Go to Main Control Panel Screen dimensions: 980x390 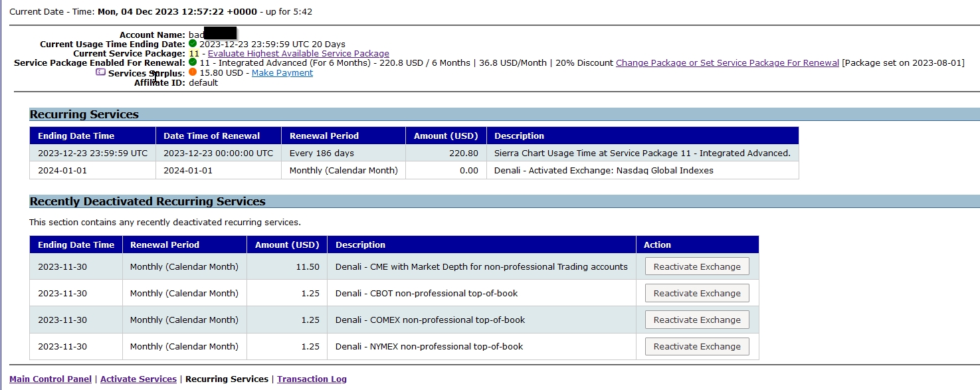click(x=50, y=379)
